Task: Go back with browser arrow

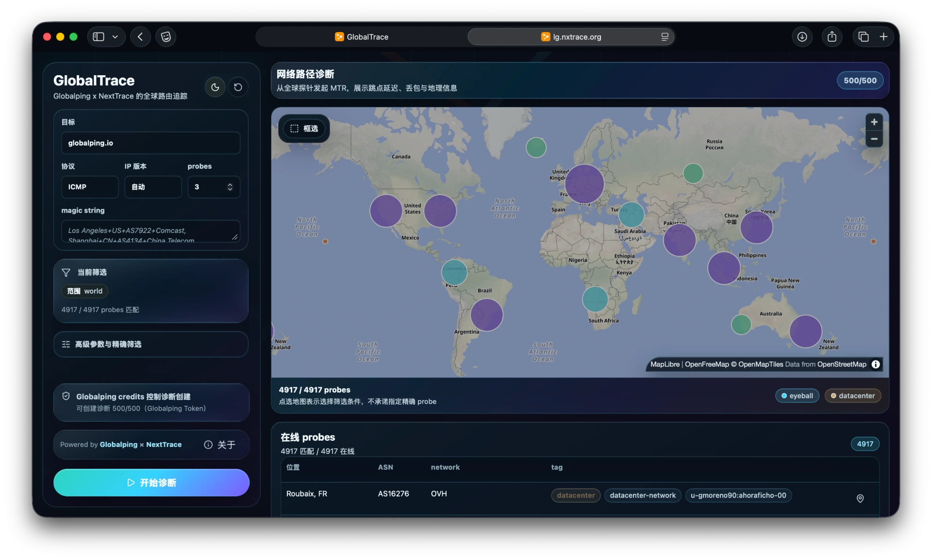Action: pyautogui.click(x=140, y=37)
